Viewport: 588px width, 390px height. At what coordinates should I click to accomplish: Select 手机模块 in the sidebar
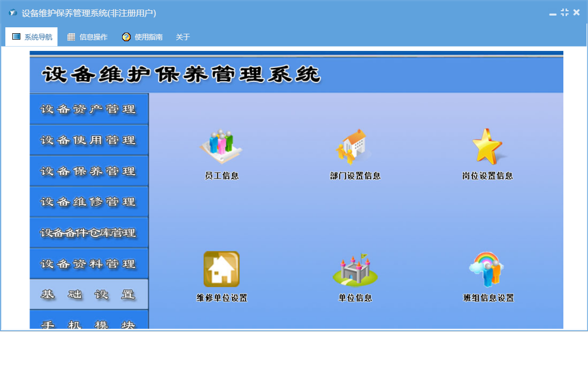89,320
